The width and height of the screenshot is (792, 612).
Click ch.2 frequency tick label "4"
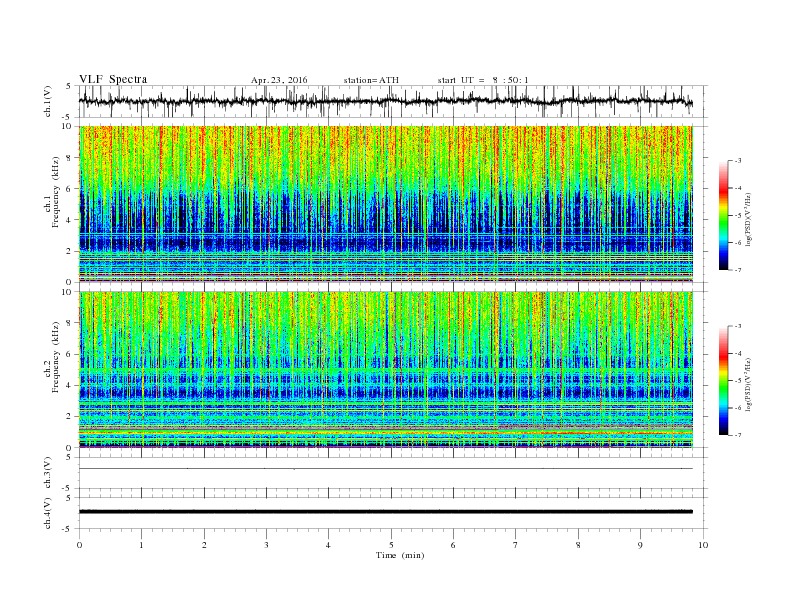tap(69, 386)
